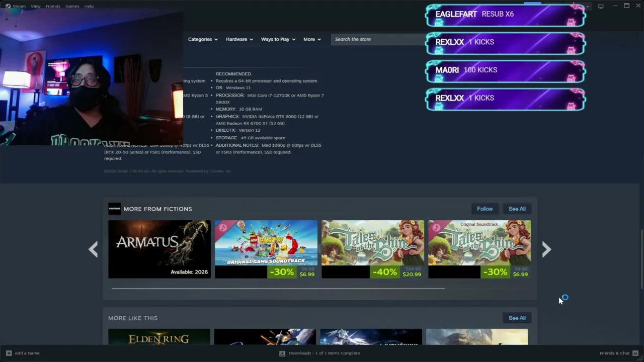This screenshot has width=644, height=362.
Task: Click the "STORAGE: 45 GB available space" line
Action: tap(251, 138)
